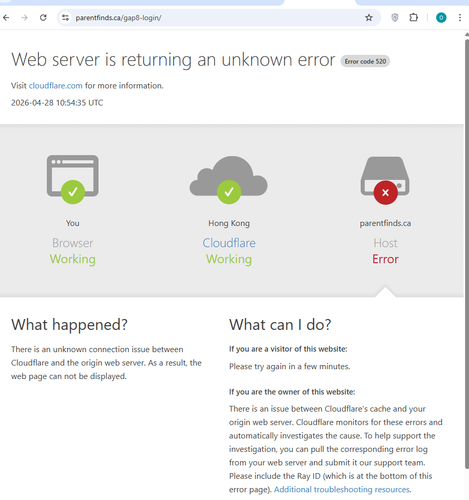Click the browser window status icon
469x500 pixels.
[73, 179]
